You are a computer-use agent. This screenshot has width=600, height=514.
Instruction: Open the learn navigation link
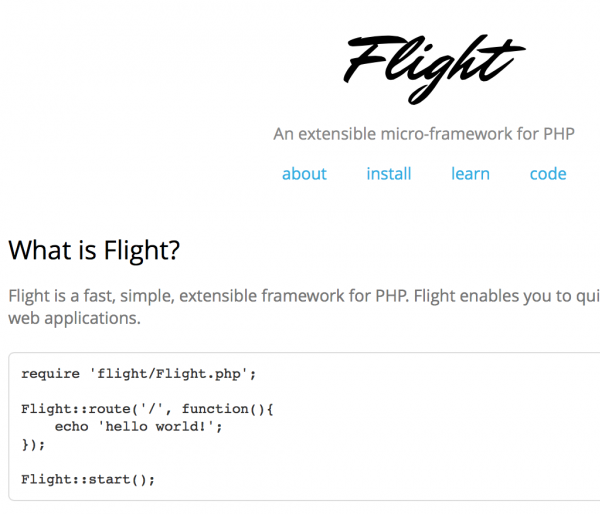click(x=470, y=174)
